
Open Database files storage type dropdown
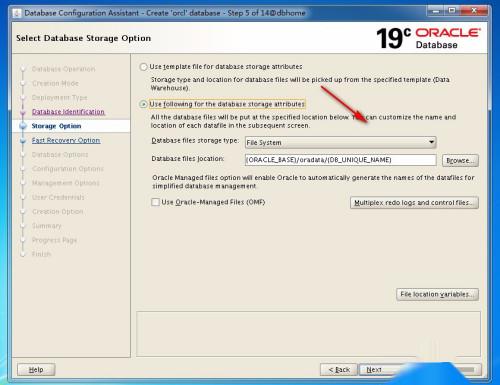click(x=340, y=143)
